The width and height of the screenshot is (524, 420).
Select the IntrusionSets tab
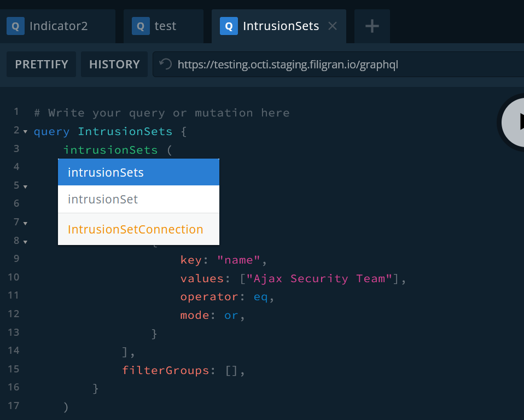(x=279, y=26)
